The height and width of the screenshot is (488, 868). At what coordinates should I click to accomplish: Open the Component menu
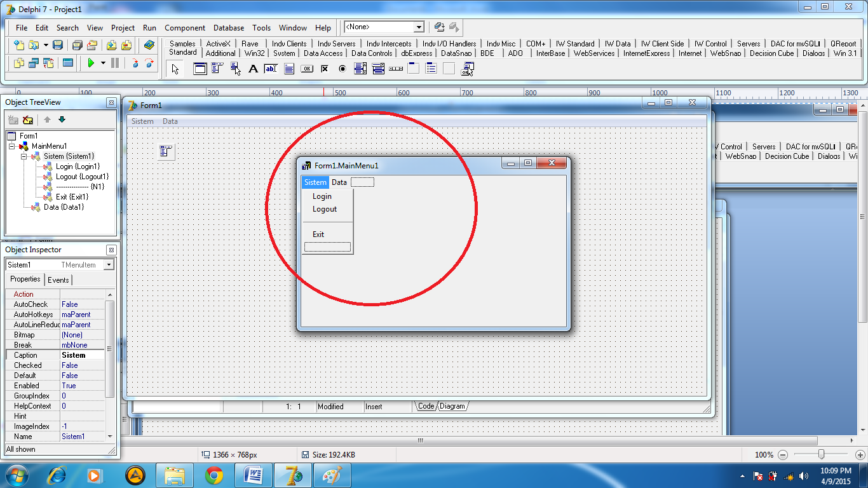(x=185, y=28)
